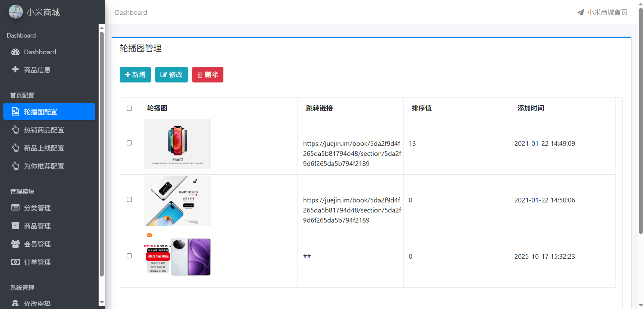This screenshot has width=644, height=309.
Task: Click the hand icon beside 新品上线配置
Action: (x=15, y=148)
